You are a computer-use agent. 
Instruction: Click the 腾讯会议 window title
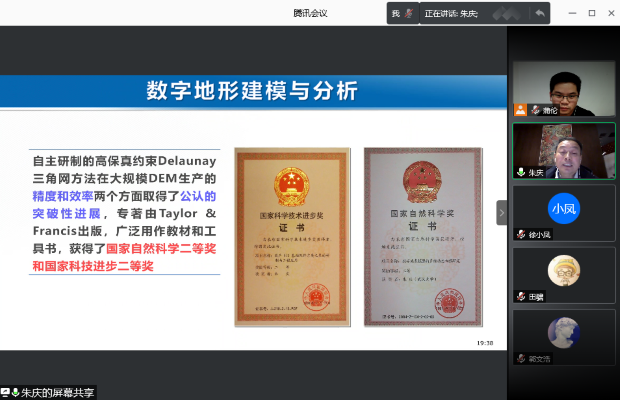click(310, 13)
